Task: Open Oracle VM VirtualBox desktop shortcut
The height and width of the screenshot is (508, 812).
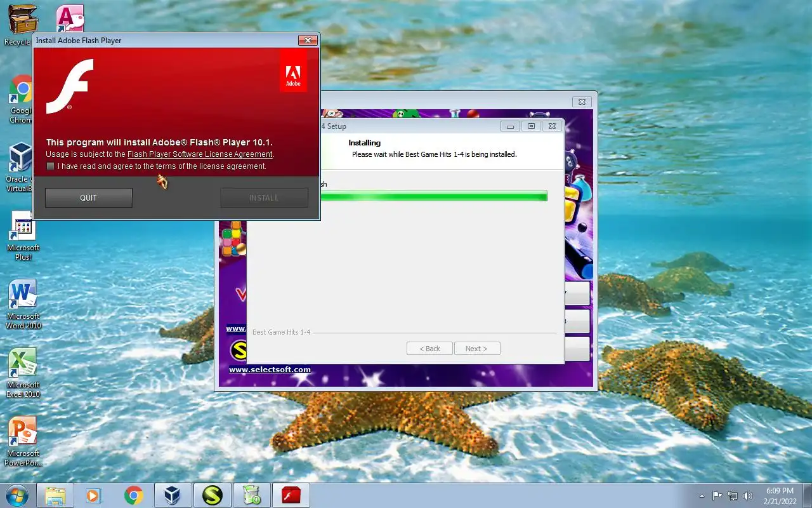Action: [x=19, y=168]
